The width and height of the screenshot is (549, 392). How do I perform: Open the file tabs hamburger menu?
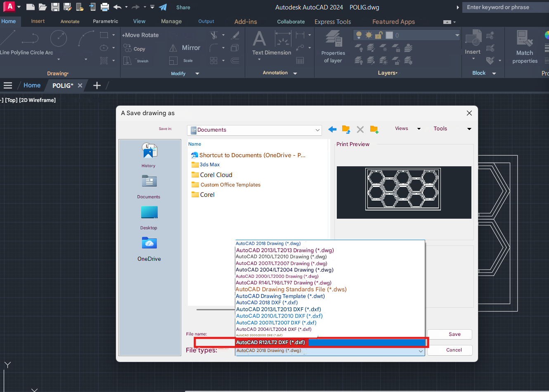coord(8,85)
